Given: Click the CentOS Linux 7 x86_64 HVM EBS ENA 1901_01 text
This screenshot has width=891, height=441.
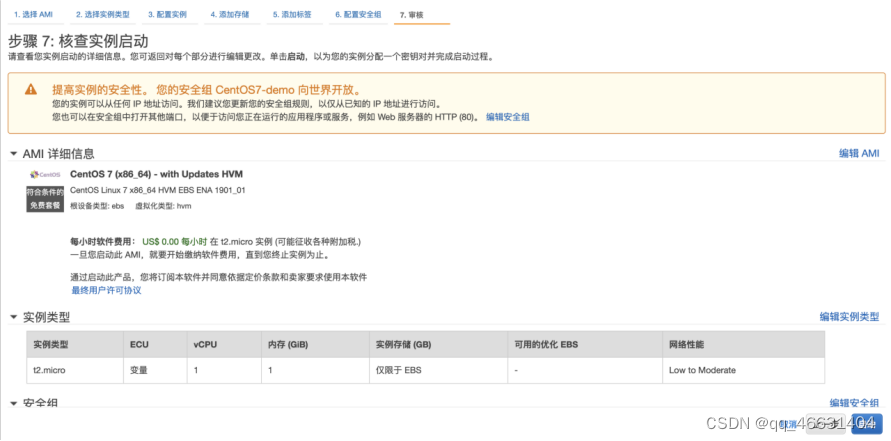Looking at the screenshot, I should (x=157, y=190).
